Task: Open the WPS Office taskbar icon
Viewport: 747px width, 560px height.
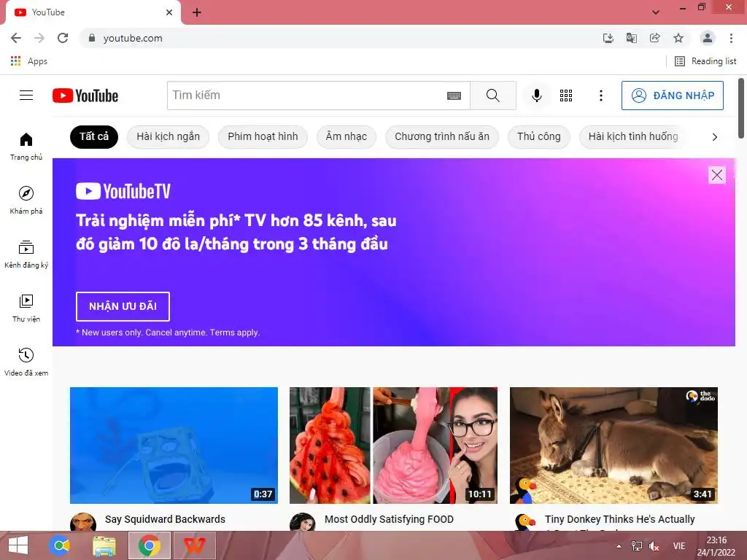Action: pyautogui.click(x=194, y=545)
